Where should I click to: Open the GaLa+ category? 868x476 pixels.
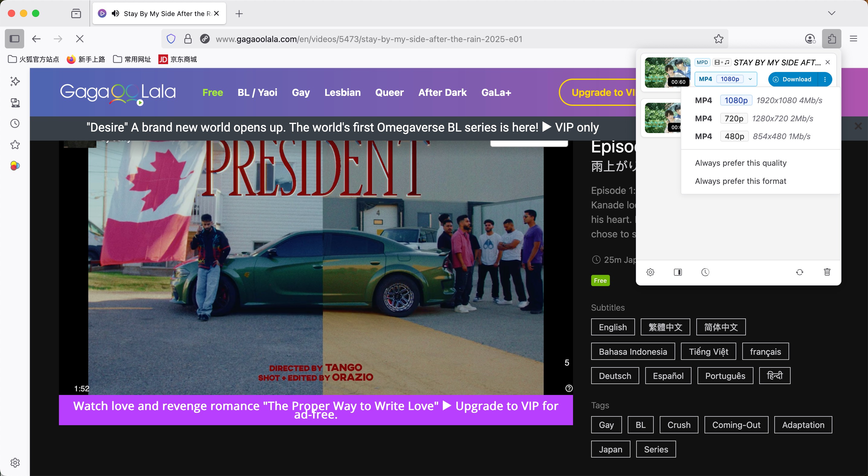[496, 92]
